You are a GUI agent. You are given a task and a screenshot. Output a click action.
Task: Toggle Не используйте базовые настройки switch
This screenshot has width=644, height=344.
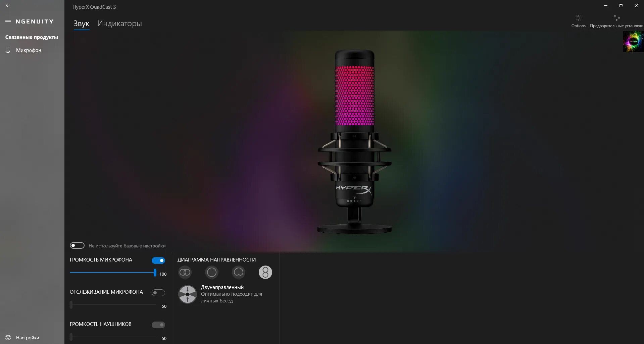click(77, 246)
